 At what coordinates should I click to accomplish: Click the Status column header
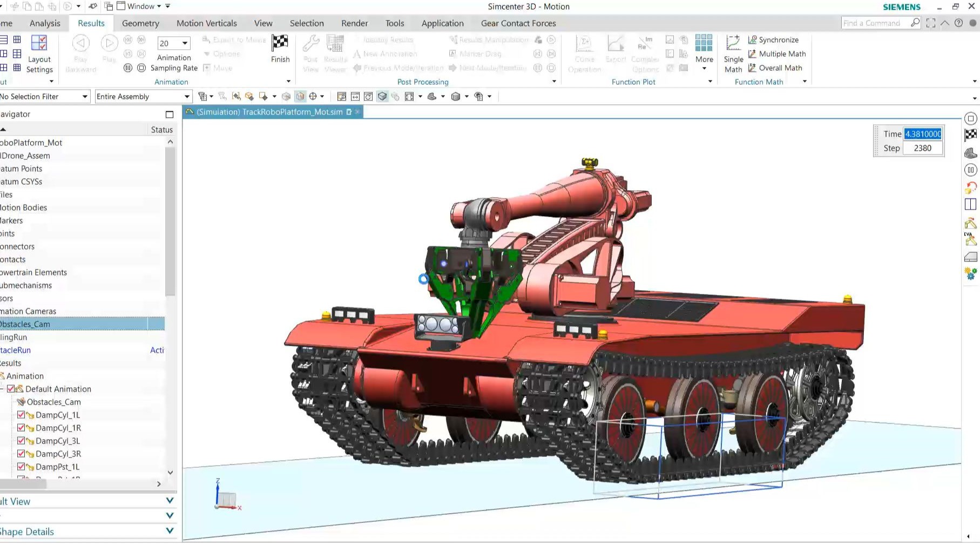pyautogui.click(x=161, y=130)
